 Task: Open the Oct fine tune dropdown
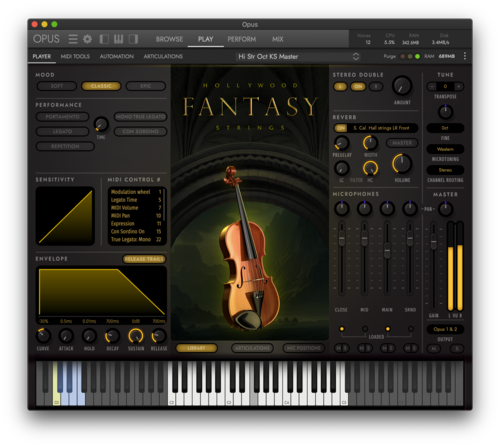pyautogui.click(x=445, y=128)
